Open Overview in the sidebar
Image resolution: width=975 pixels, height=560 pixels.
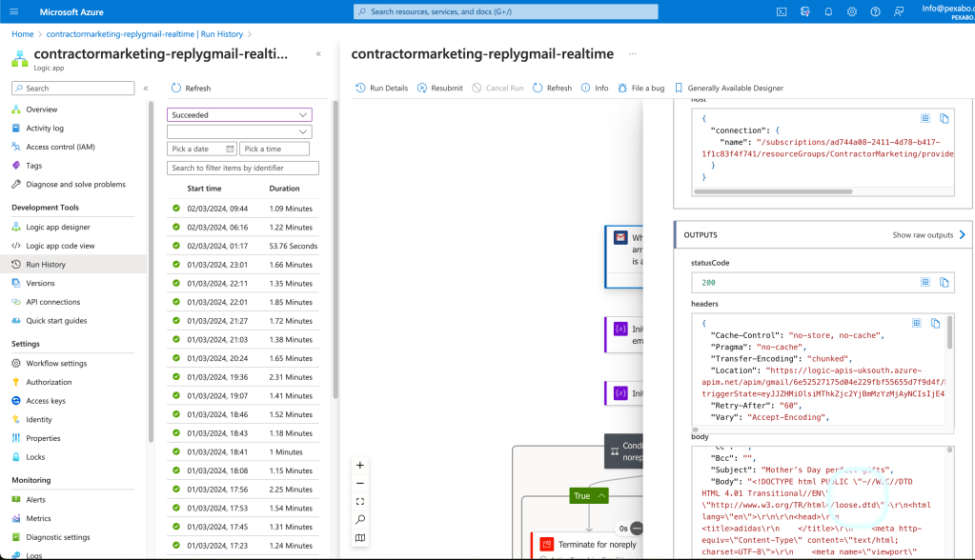point(42,110)
